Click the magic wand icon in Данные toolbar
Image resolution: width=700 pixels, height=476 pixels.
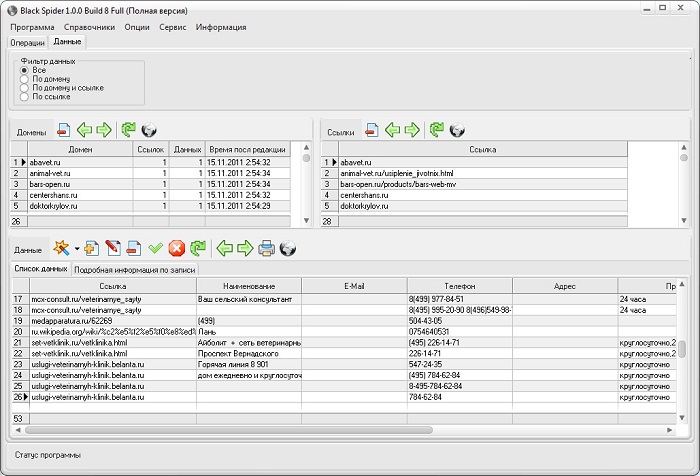coord(61,248)
